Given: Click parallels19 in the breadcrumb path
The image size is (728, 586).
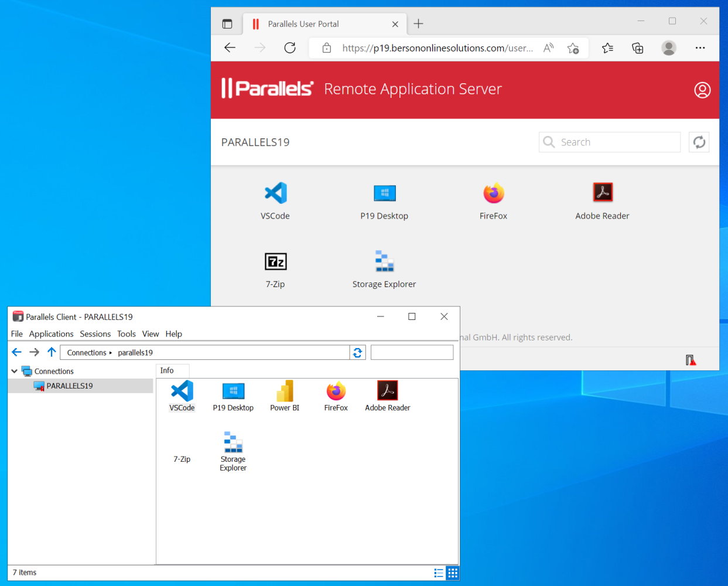Looking at the screenshot, I should (135, 353).
